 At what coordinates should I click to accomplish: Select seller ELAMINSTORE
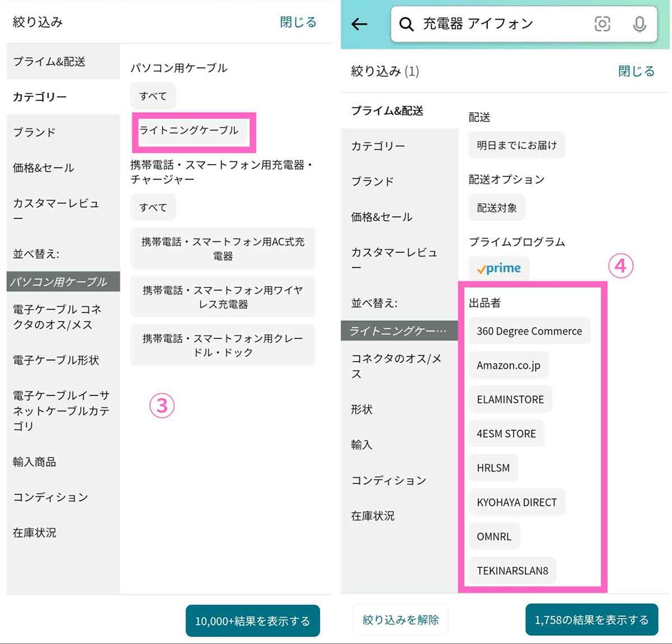pyautogui.click(x=510, y=399)
